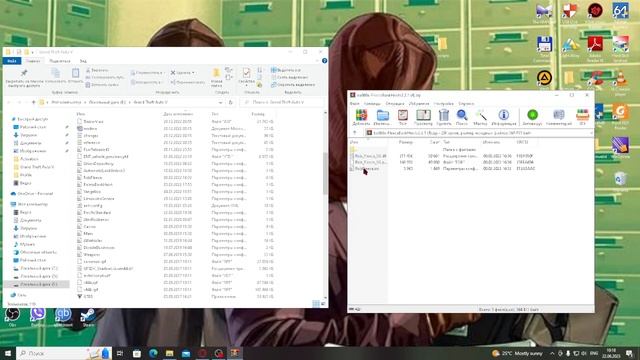640x360 pixels.
Task: Select Grand Theft Auto V in Quick access
Action: click(33, 167)
